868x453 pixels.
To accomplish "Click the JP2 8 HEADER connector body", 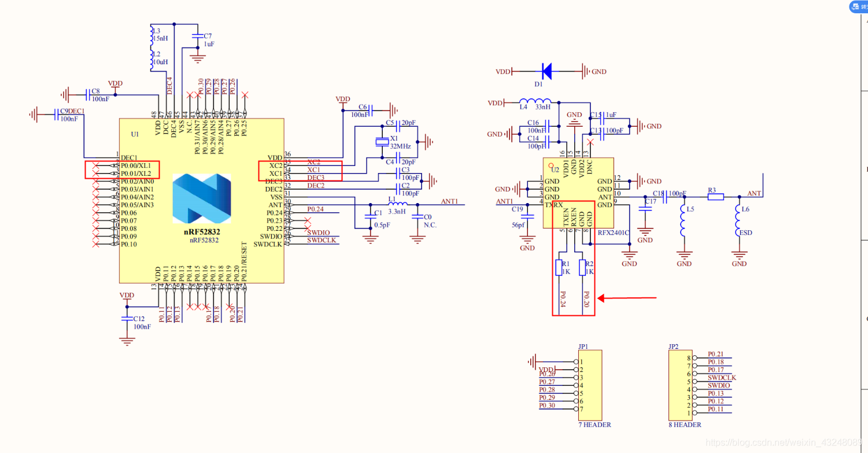I will (679, 385).
